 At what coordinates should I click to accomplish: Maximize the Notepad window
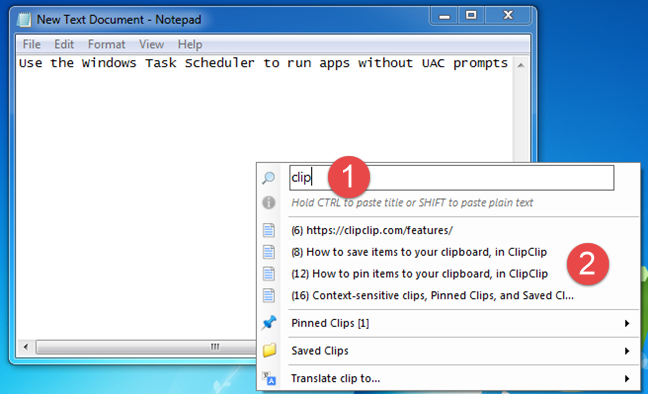(x=471, y=16)
